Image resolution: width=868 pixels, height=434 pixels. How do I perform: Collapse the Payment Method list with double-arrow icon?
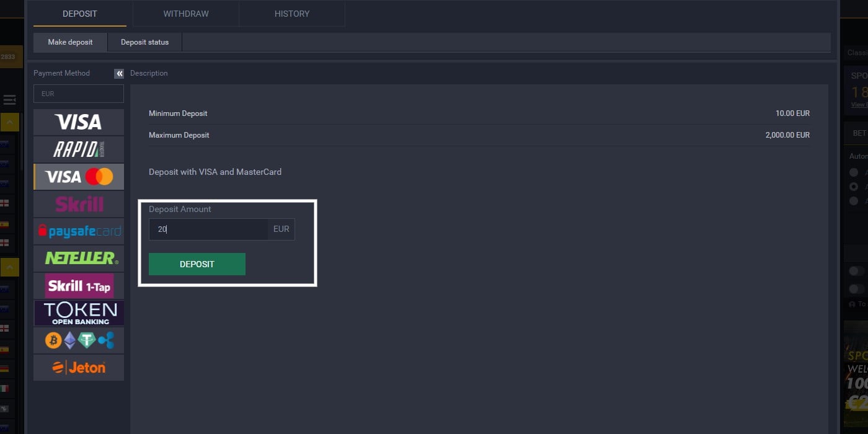tap(119, 73)
